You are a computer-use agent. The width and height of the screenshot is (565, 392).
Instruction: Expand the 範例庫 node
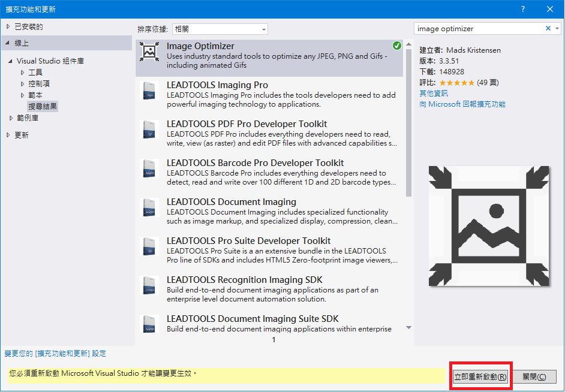11,118
